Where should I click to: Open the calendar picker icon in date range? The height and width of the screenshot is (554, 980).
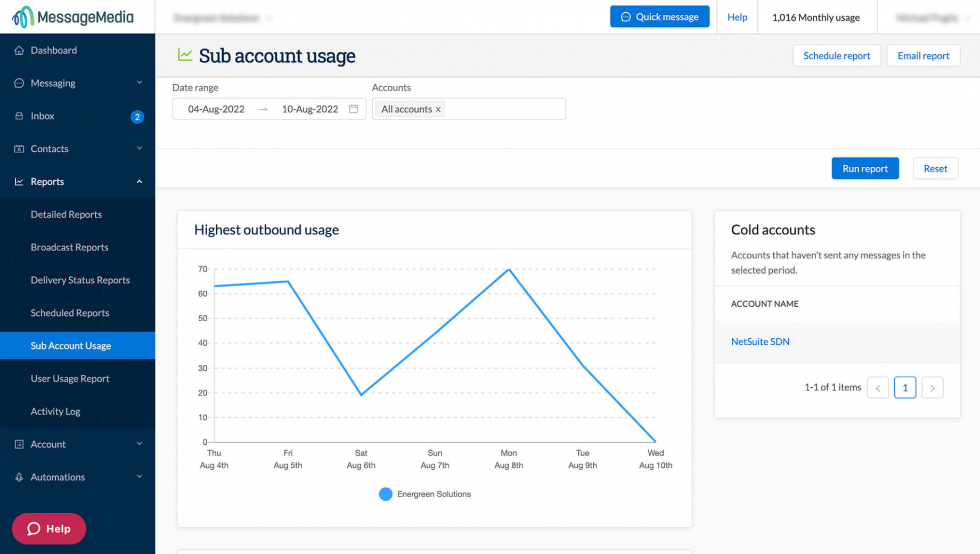(354, 109)
